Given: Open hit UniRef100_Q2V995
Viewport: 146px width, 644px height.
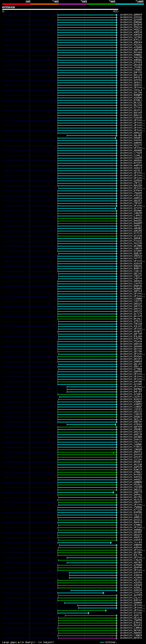Looking at the screenshot, I should (131, 20).
